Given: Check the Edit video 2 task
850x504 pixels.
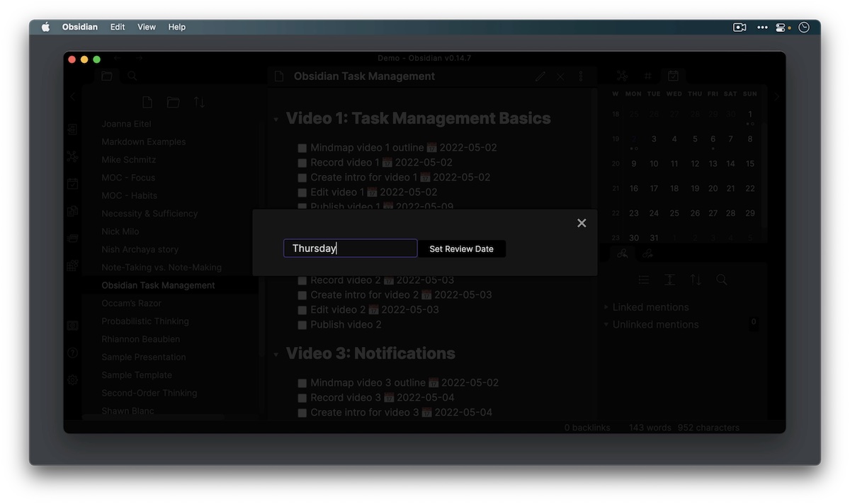Looking at the screenshot, I should click(302, 310).
